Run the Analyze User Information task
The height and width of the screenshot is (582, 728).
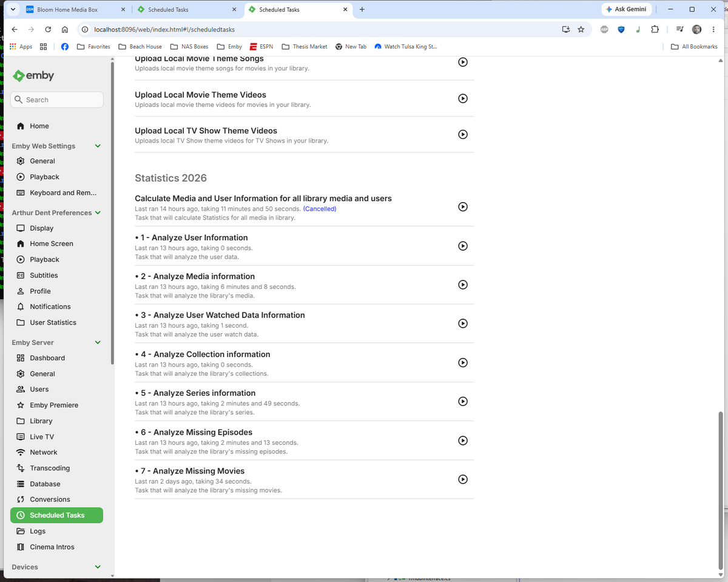(463, 246)
